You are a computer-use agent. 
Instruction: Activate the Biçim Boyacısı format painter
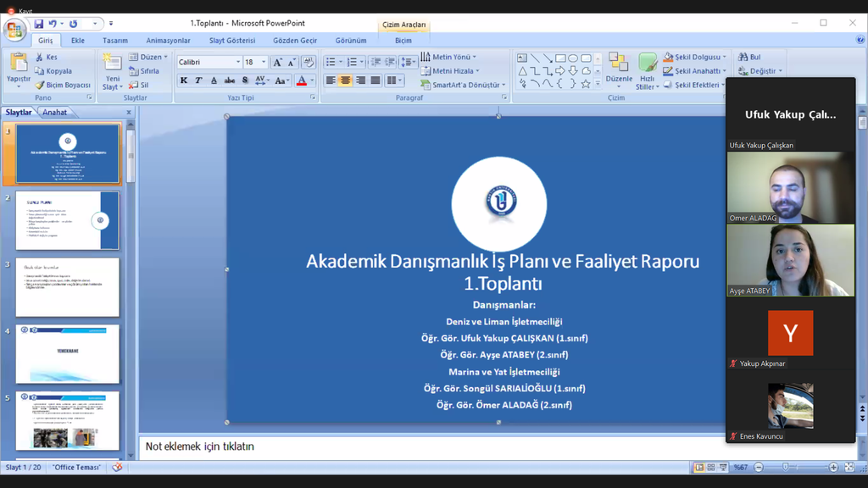pyautogui.click(x=63, y=86)
